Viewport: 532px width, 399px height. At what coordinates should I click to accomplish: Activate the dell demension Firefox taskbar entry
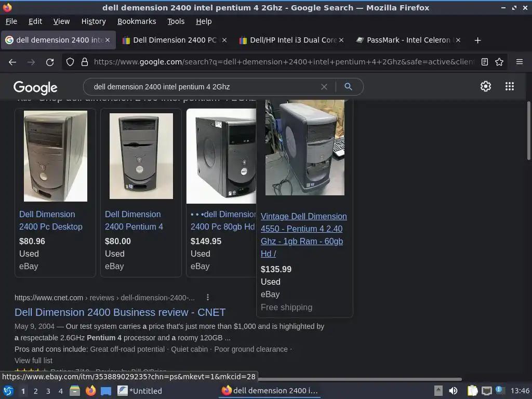click(x=270, y=391)
